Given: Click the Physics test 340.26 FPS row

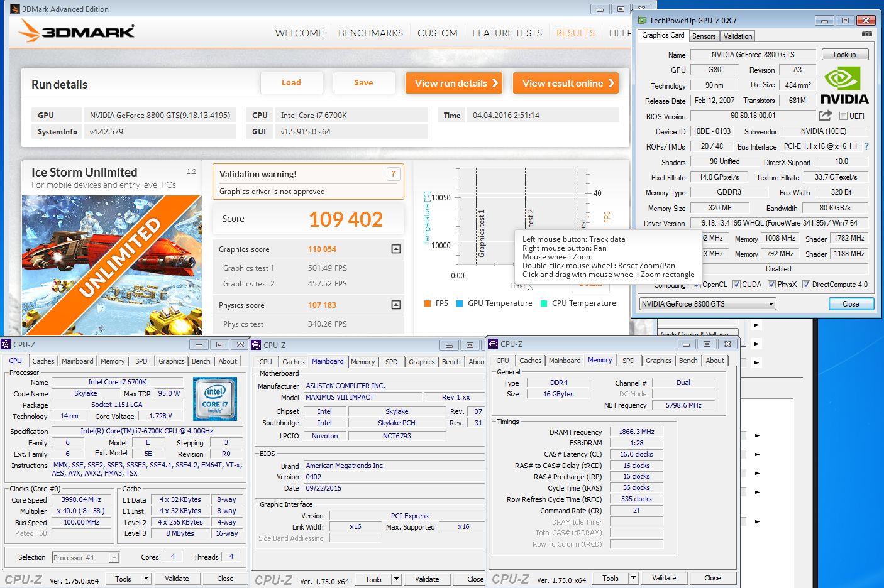Looking at the screenshot, I should 308,324.
